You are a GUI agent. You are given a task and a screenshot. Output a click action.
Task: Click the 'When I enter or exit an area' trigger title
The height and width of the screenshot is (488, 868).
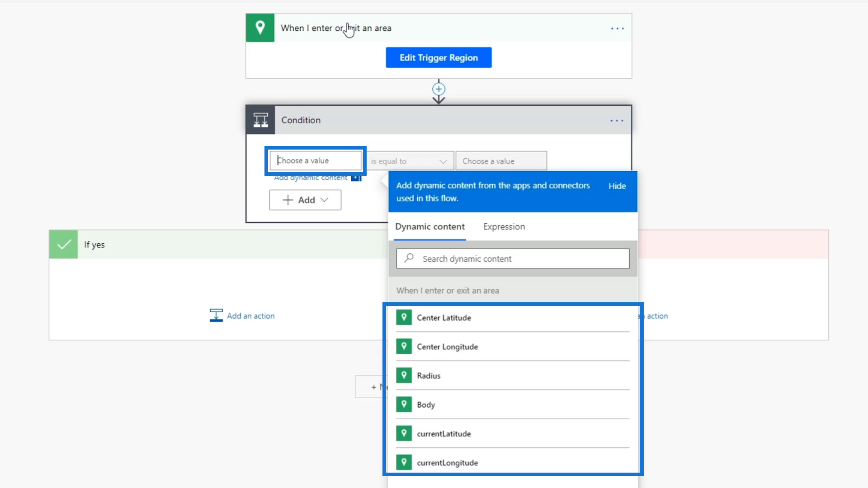pos(336,28)
